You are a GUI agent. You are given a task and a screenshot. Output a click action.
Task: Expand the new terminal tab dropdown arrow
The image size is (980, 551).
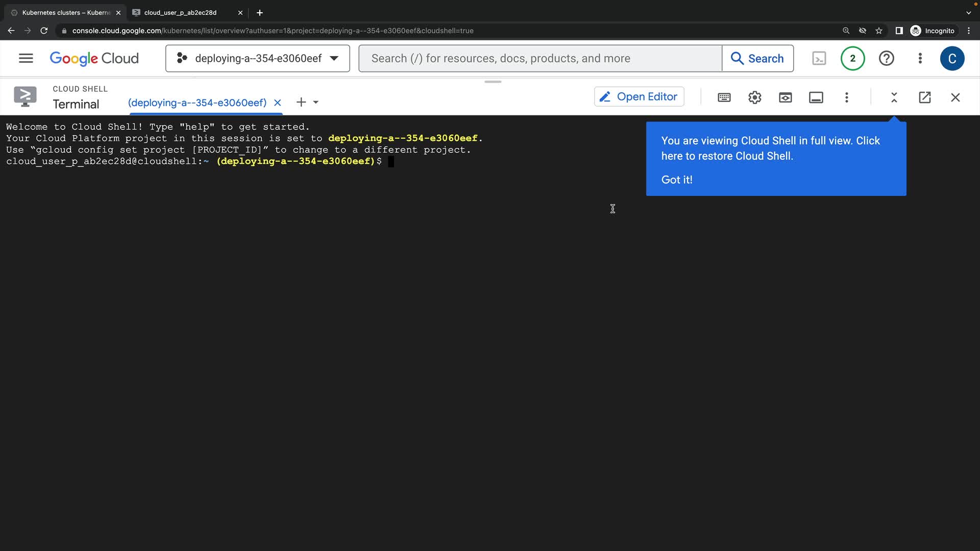click(316, 103)
